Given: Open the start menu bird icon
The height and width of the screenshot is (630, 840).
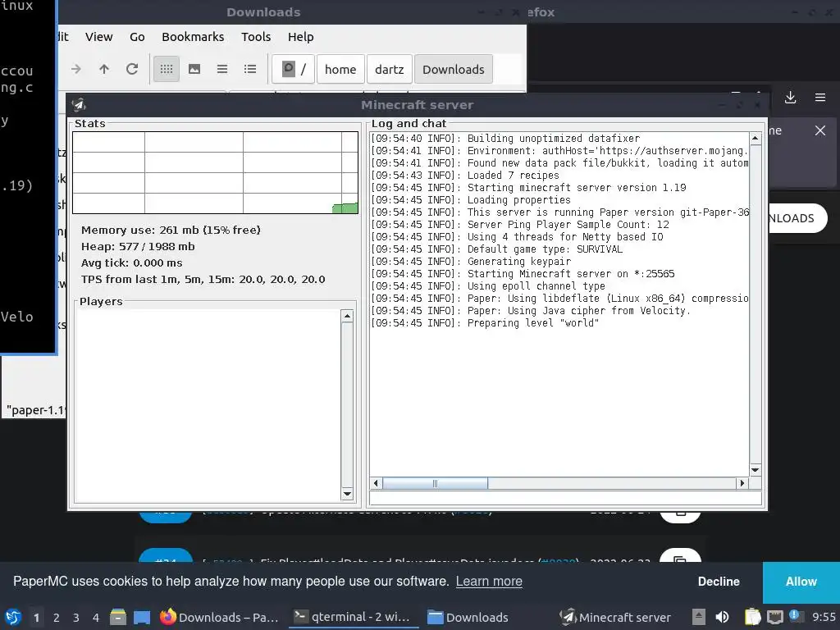Looking at the screenshot, I should click(13, 617).
